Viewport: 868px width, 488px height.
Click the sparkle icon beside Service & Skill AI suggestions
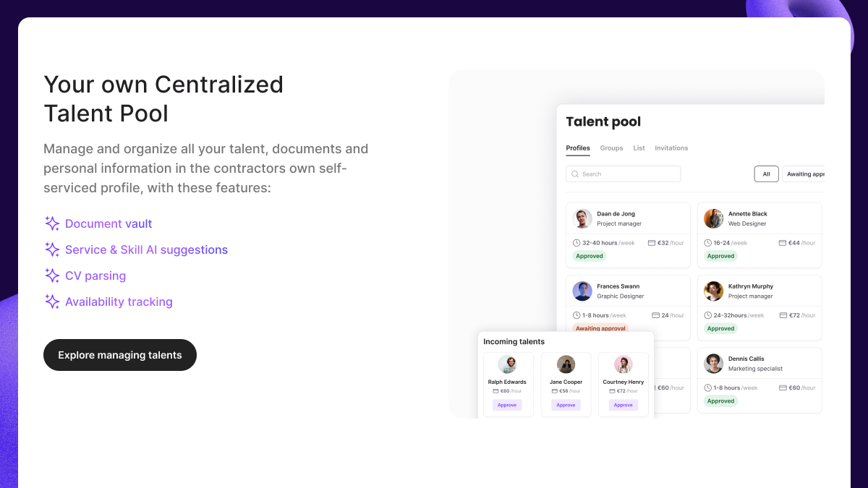pos(51,249)
